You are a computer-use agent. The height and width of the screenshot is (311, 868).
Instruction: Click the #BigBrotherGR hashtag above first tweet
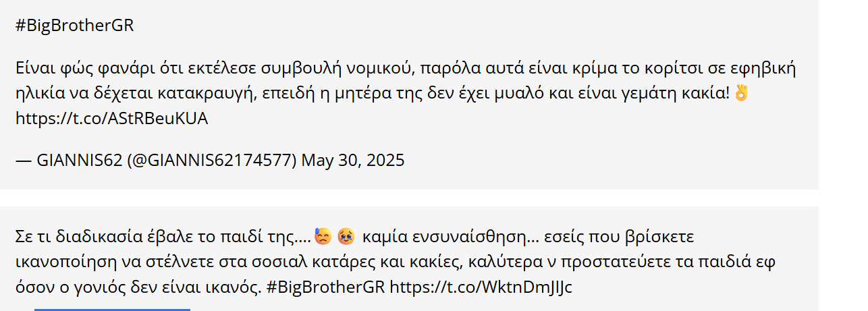point(74,26)
